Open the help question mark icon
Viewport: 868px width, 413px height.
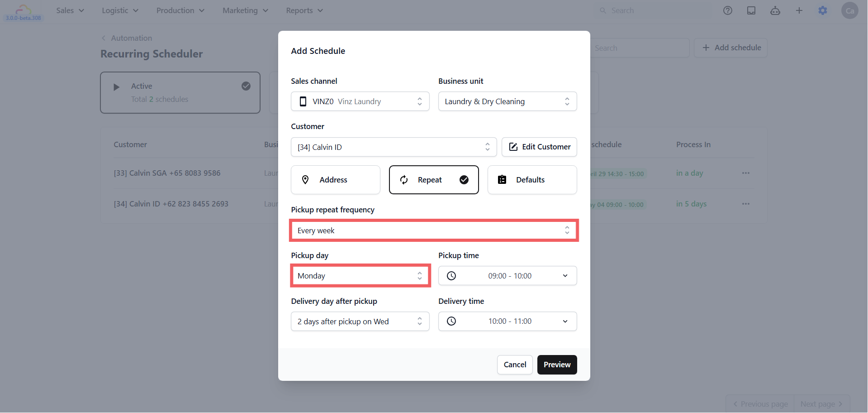click(728, 10)
